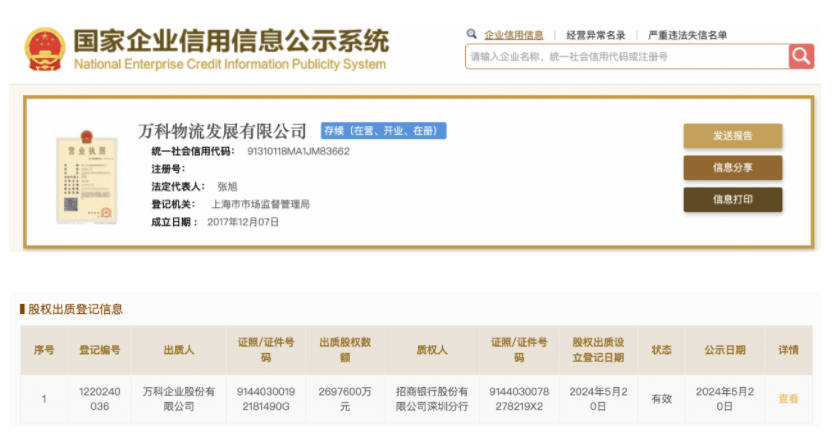Click the pledgee cell 招商银行股份有限公司深圳分行
The width and height of the screenshot is (836, 439).
click(432, 399)
